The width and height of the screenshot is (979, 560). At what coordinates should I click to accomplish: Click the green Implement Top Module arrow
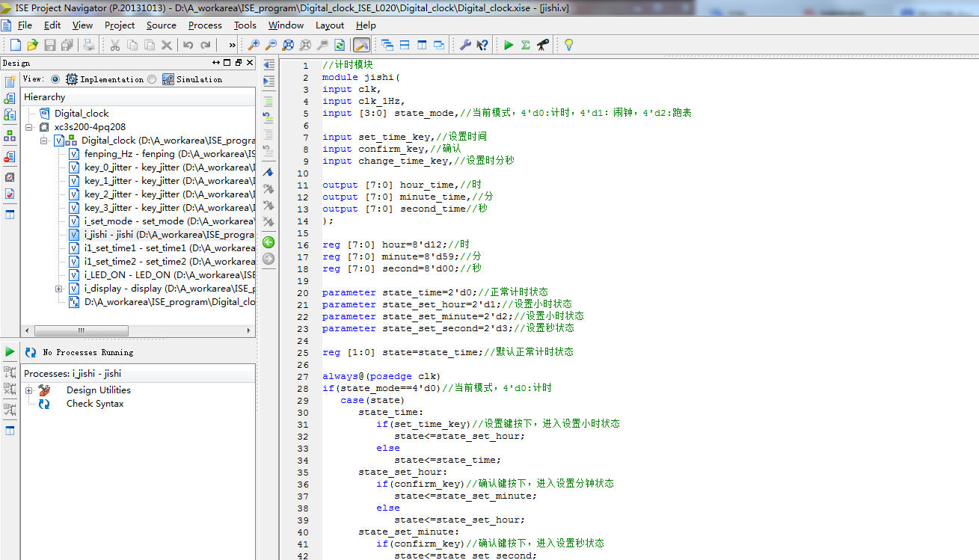509,45
